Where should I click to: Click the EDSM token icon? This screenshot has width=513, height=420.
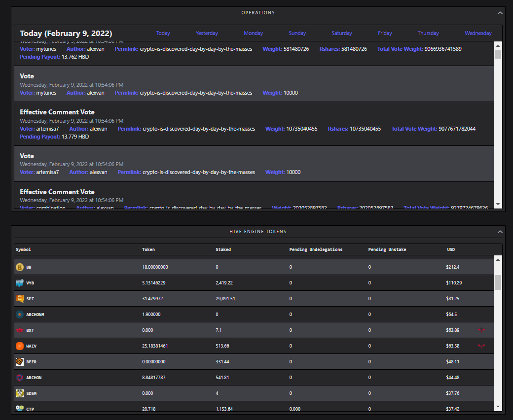[20, 393]
